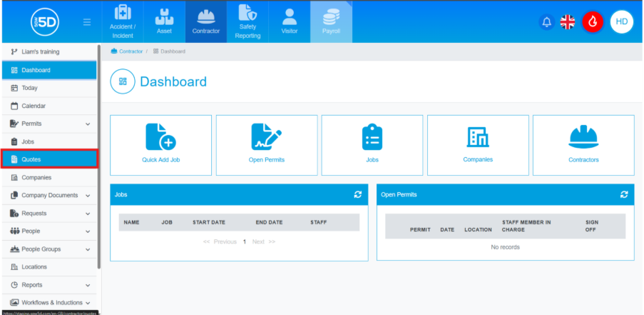
Task: Click the Contractor breadcrumb link
Action: coord(131,51)
